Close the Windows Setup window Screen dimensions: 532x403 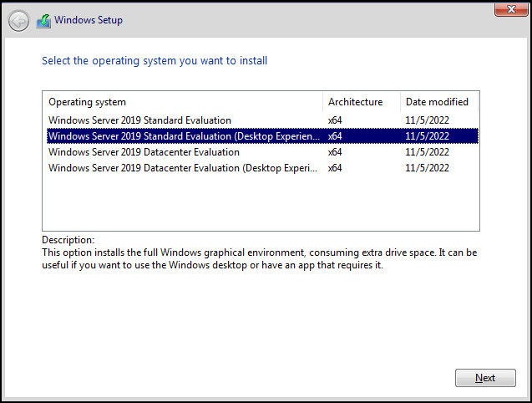coord(511,9)
